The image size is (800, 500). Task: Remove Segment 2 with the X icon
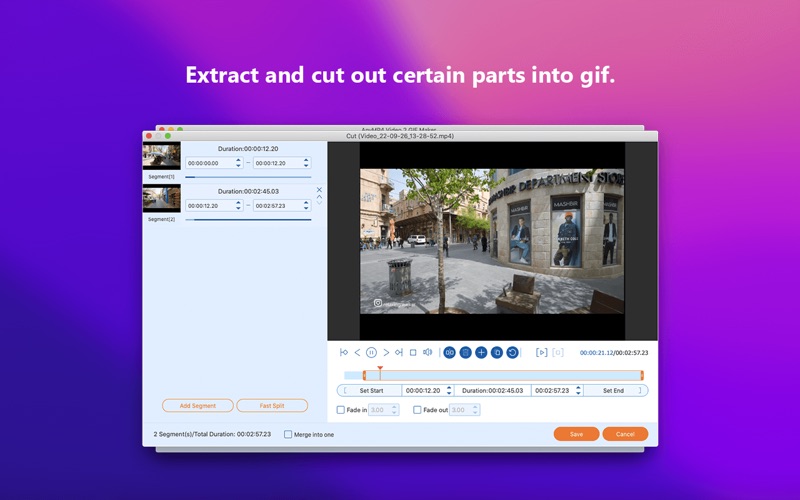(x=319, y=189)
